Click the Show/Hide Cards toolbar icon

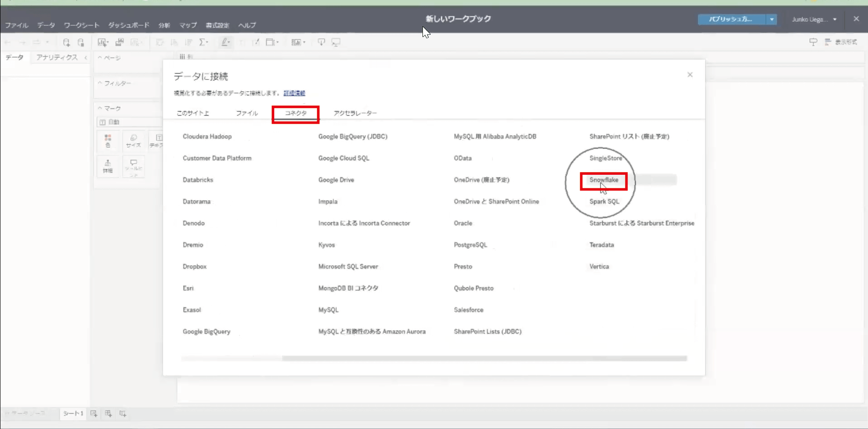[x=298, y=42]
